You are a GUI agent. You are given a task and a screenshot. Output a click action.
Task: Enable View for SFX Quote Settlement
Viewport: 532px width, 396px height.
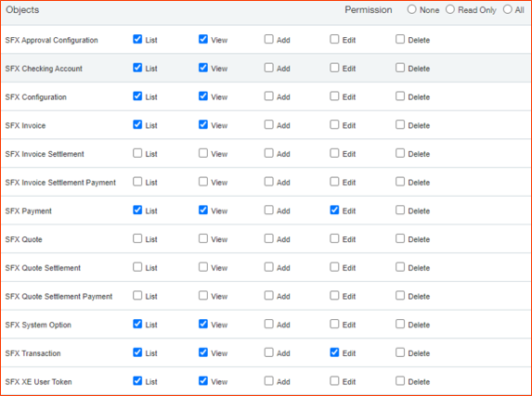pyautogui.click(x=203, y=267)
